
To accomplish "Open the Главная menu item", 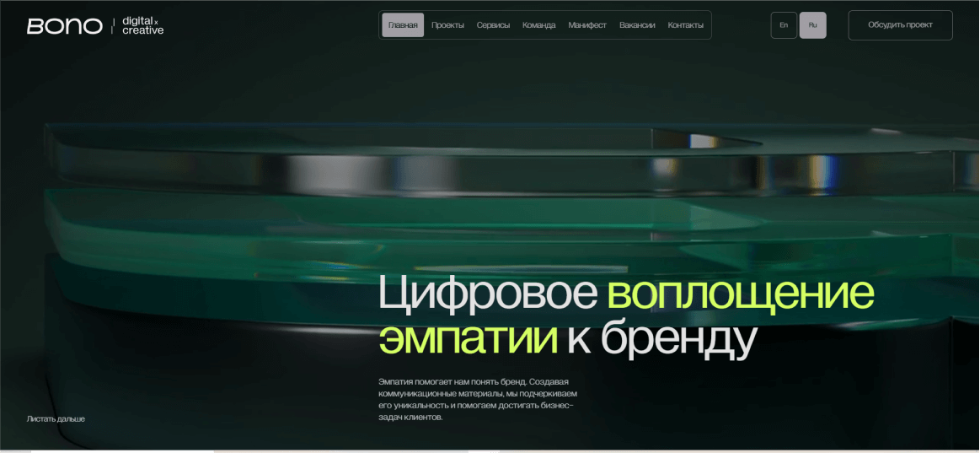I will 403,25.
